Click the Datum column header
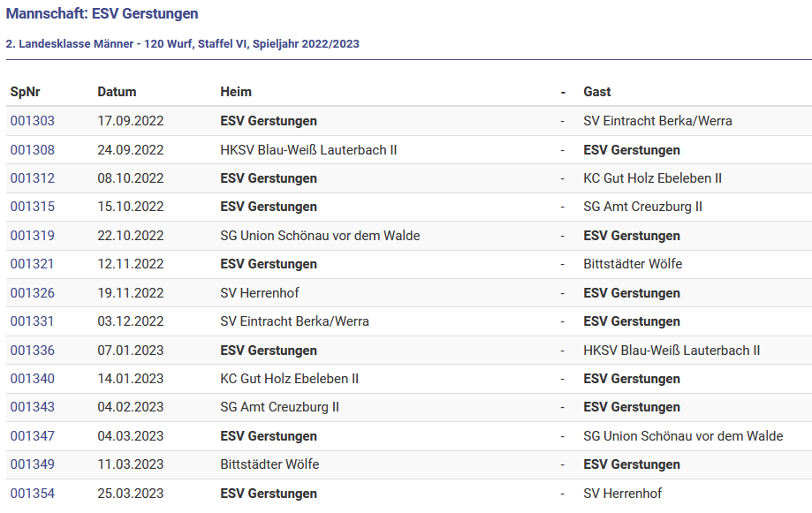Image resolution: width=812 pixels, height=513 pixels. [117, 92]
